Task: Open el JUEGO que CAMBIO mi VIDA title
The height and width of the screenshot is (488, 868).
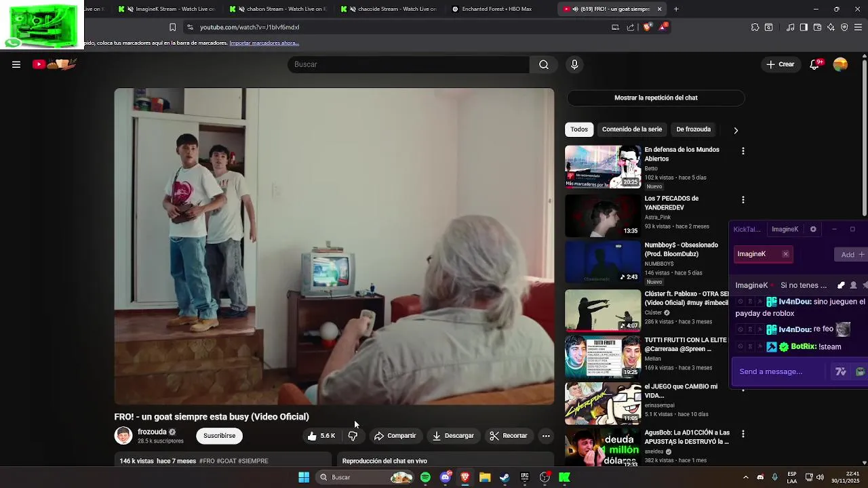Action: coord(681,391)
